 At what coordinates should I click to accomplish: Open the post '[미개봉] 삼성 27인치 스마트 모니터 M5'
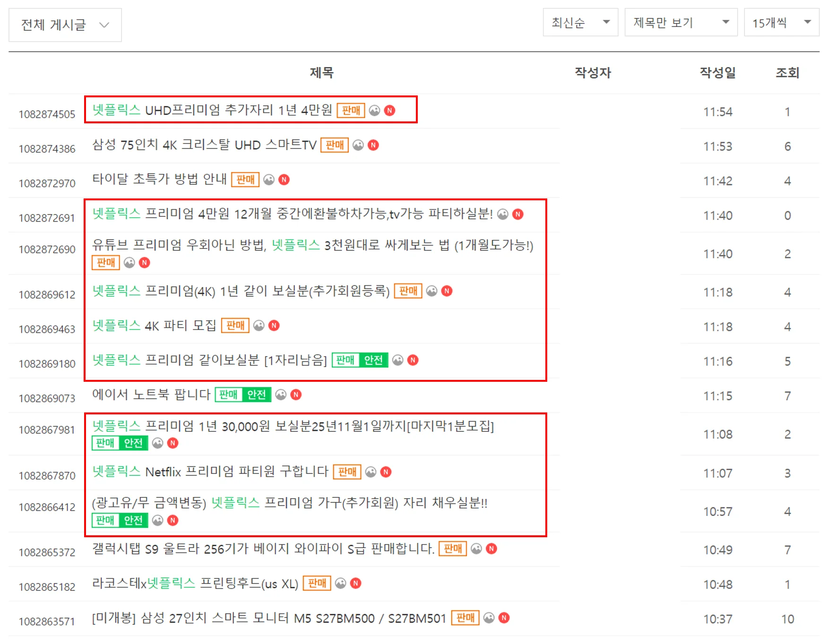coord(269,618)
